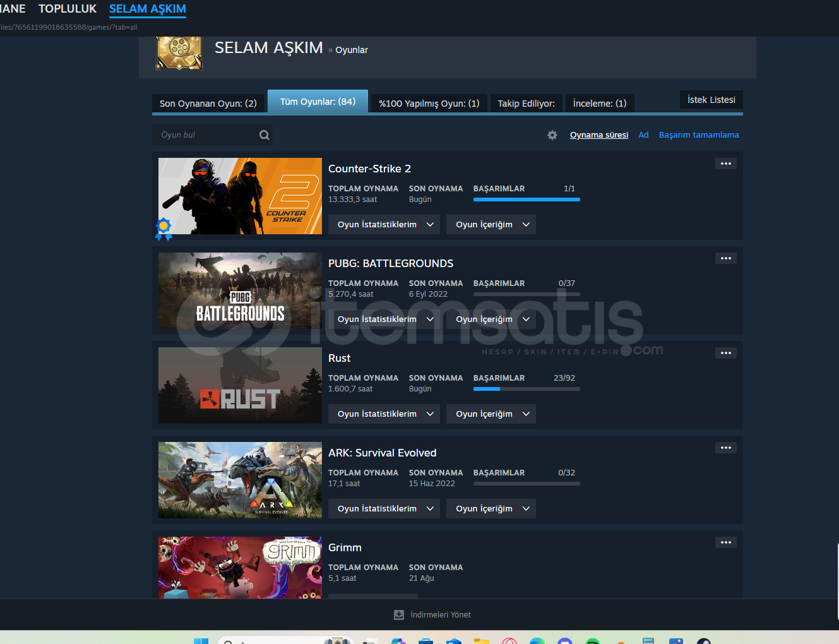Click the Rust achievements progress bar

coord(527,389)
